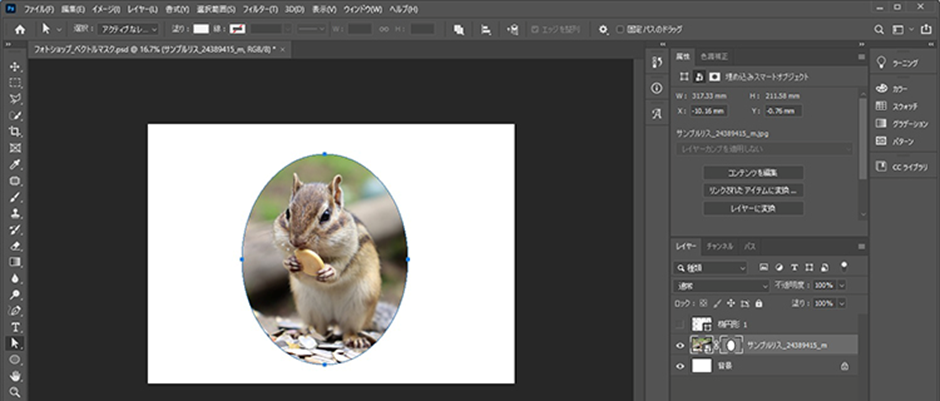Switch to the 色調補正 tab
The image size is (940, 401).
[714, 56]
